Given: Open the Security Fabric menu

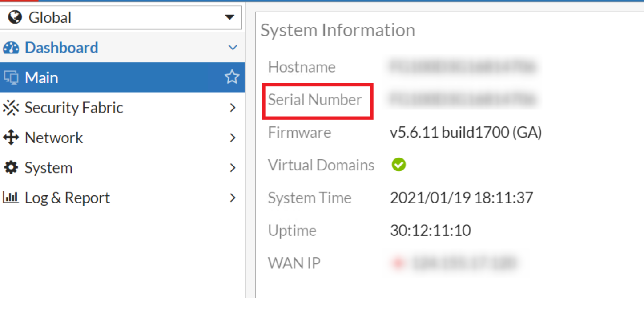Looking at the screenshot, I should point(74,108).
